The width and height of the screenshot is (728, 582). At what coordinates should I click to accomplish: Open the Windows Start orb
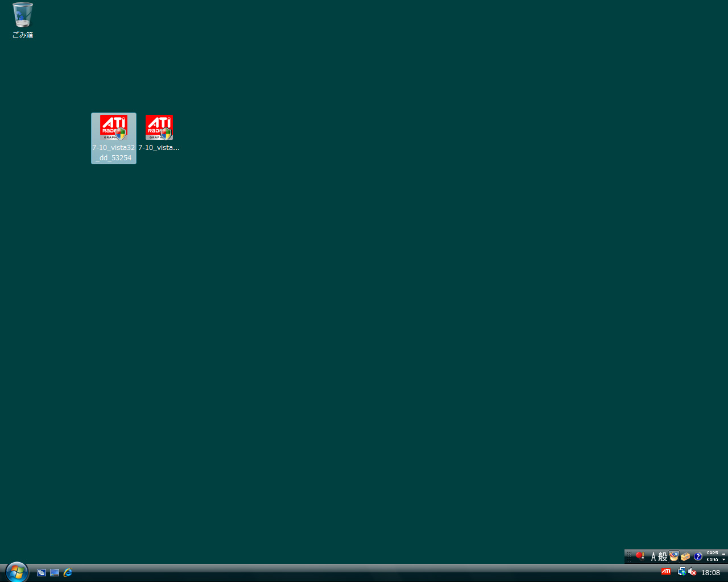[x=17, y=572]
